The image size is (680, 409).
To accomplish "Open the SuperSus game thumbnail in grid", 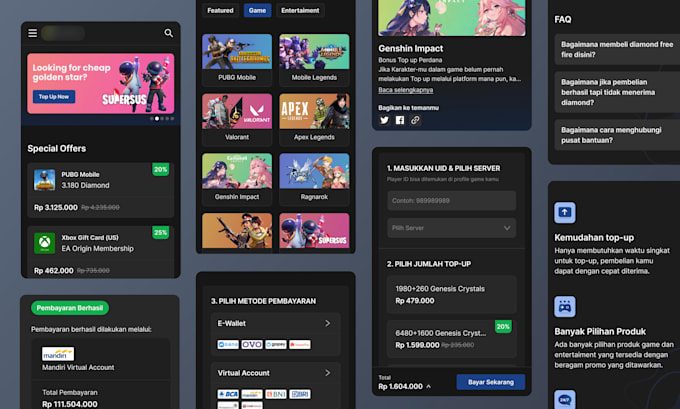I will tap(314, 231).
